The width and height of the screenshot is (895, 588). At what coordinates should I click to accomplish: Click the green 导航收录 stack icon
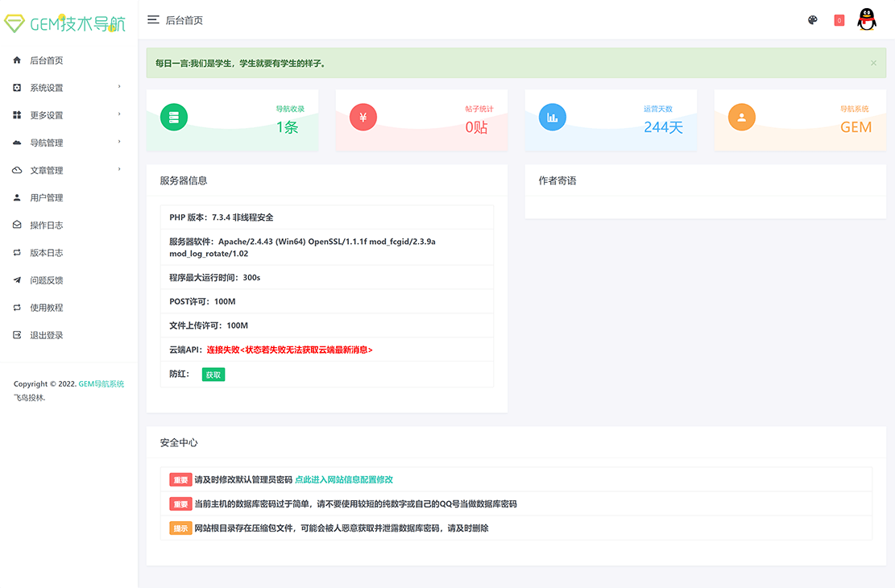[173, 118]
